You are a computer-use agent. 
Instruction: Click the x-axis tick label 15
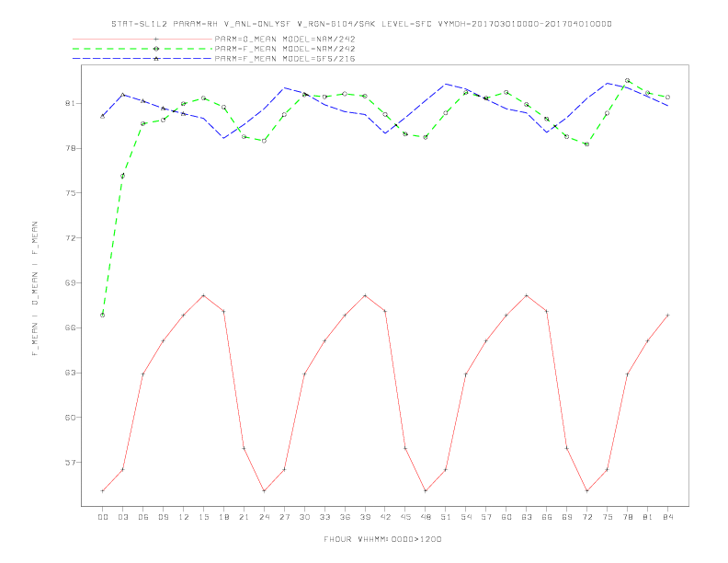click(203, 517)
